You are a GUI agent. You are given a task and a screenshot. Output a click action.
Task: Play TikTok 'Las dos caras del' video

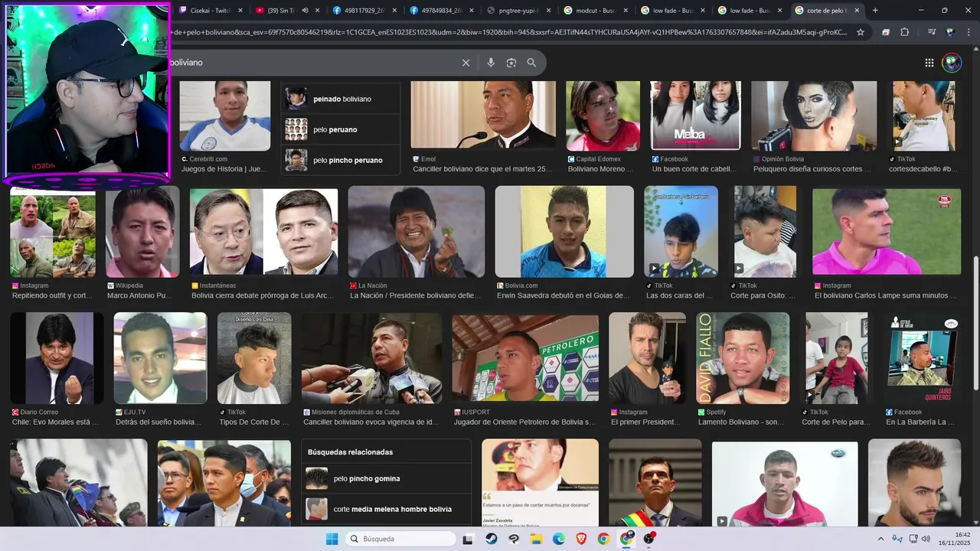[x=681, y=231]
